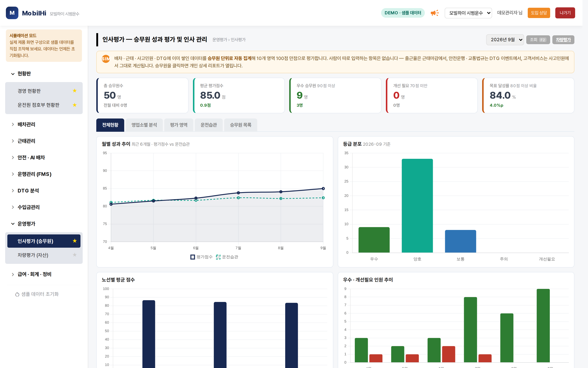The height and width of the screenshot is (368, 588).
Task: Click the MobilHi "M" logo icon
Action: pos(12,13)
